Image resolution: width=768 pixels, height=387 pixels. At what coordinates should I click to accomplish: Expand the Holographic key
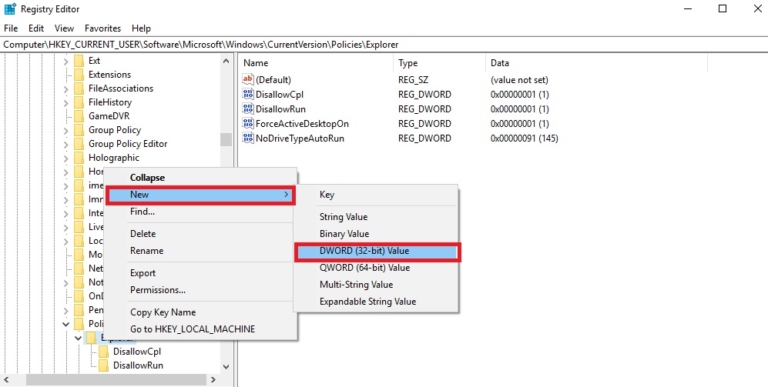66,158
